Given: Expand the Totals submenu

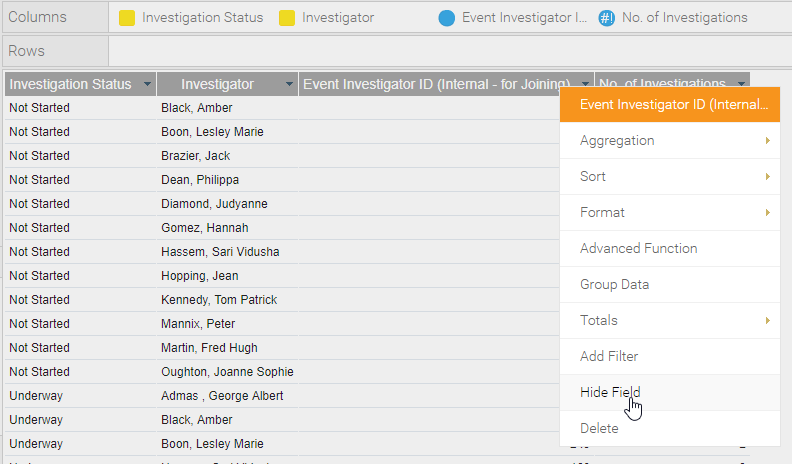Looking at the screenshot, I should click(x=670, y=321).
